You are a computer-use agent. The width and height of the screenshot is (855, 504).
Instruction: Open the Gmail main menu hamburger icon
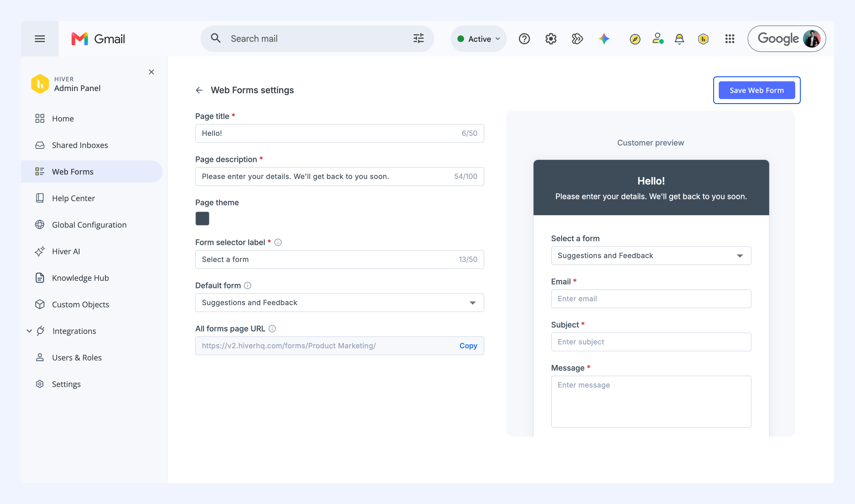40,39
